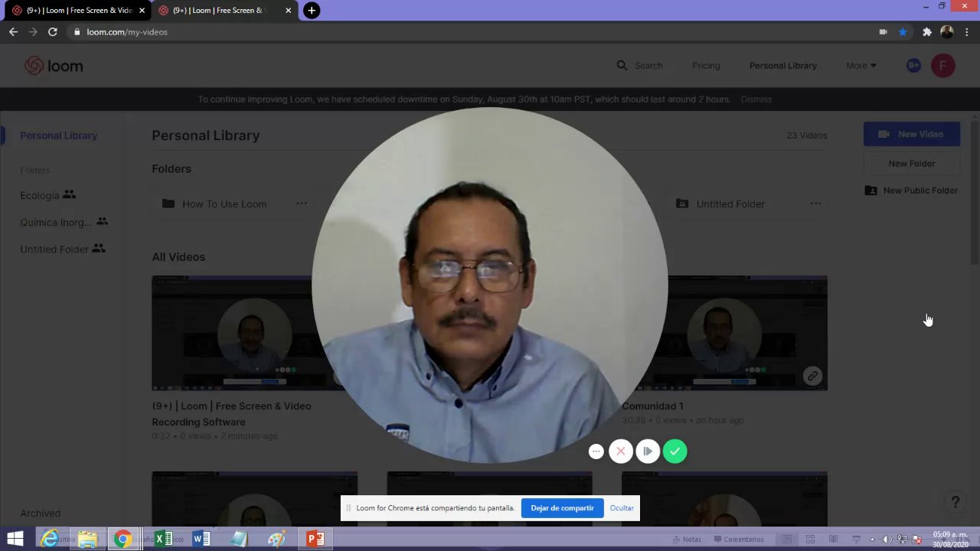980x551 pixels.
Task: Copy link icon on Comunidad 1 thumbnail
Action: pyautogui.click(x=812, y=376)
